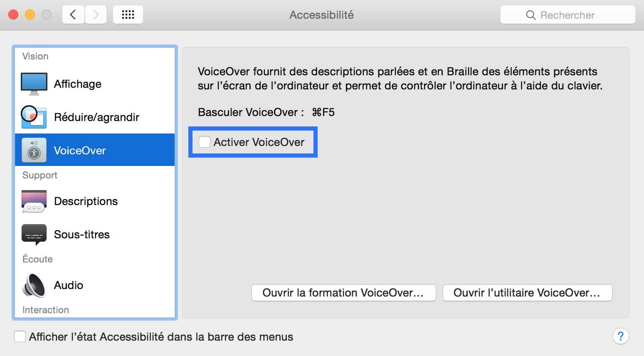Select the Affichage monitor icon
The width and height of the screenshot is (644, 356).
coord(34,84)
